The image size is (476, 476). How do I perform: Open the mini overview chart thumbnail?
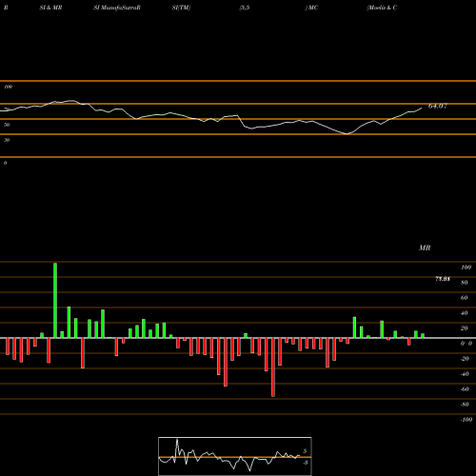click(x=235, y=456)
